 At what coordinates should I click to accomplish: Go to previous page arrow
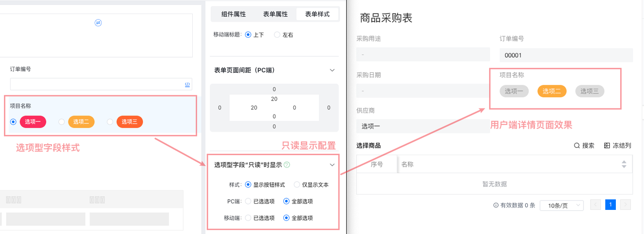pyautogui.click(x=596, y=205)
